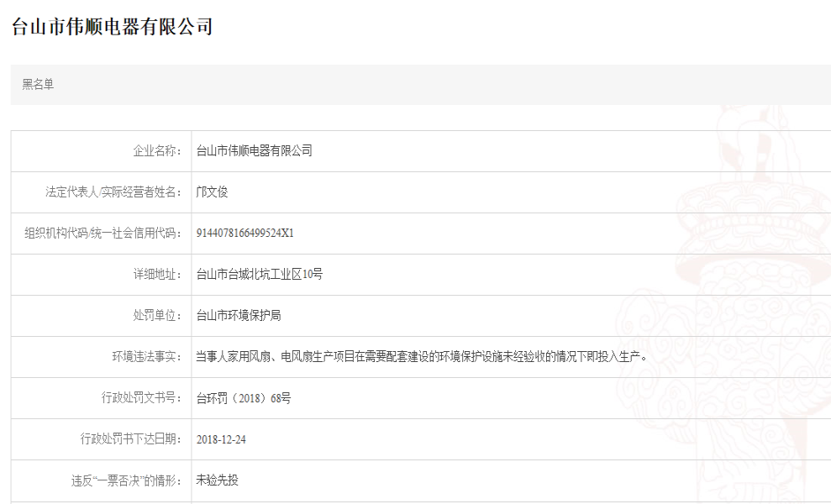Viewport: 831px width, 504px height.
Task: Select the date 2018-12-24
Action: point(221,440)
